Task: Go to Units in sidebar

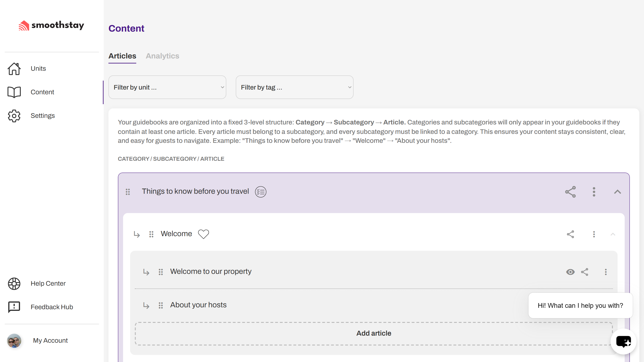Action: pyautogui.click(x=38, y=69)
